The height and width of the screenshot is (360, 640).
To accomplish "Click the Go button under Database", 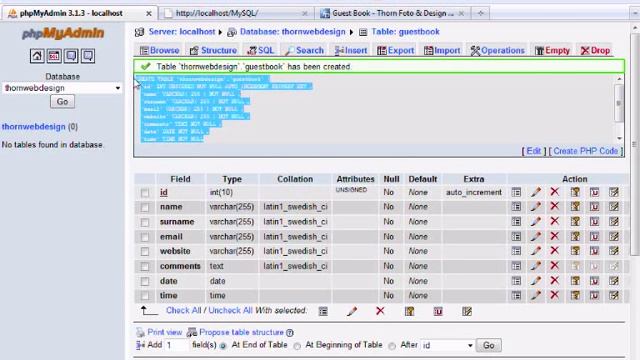I will coord(62,102).
